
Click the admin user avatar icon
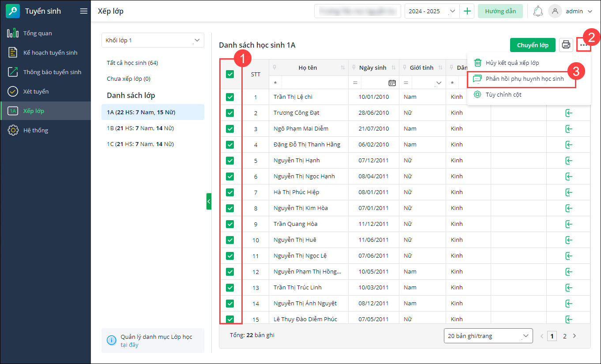coord(555,11)
